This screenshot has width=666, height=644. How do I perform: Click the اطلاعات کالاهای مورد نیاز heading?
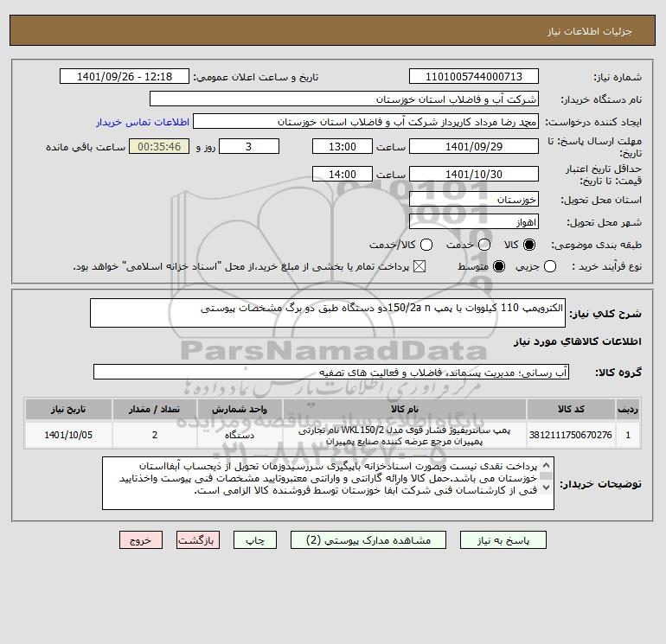(578, 341)
